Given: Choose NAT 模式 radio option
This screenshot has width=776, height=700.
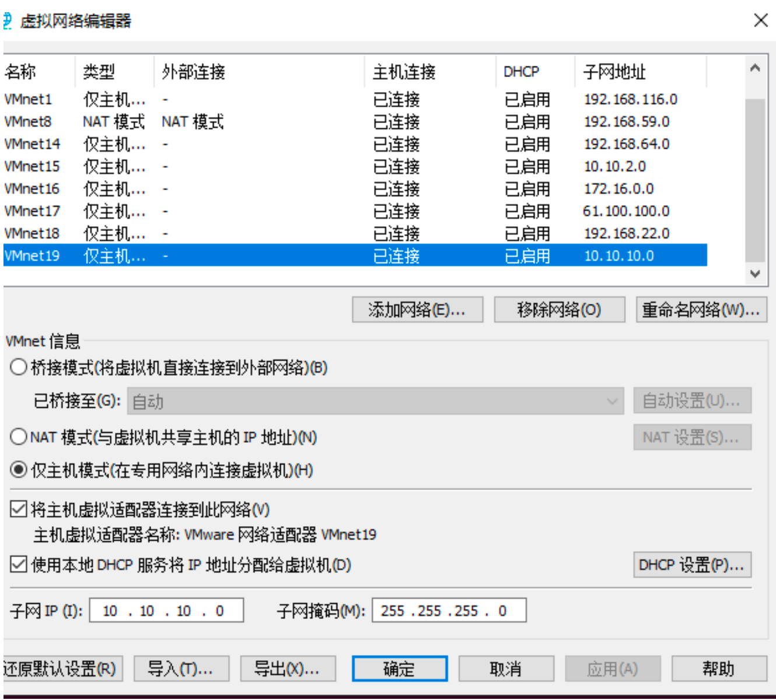Looking at the screenshot, I should coord(19,437).
